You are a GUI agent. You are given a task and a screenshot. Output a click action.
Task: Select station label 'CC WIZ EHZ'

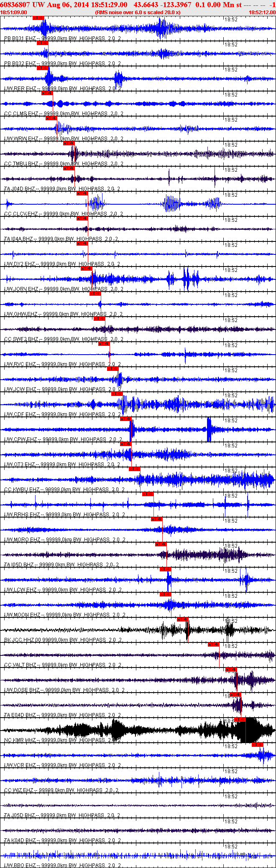(20, 790)
